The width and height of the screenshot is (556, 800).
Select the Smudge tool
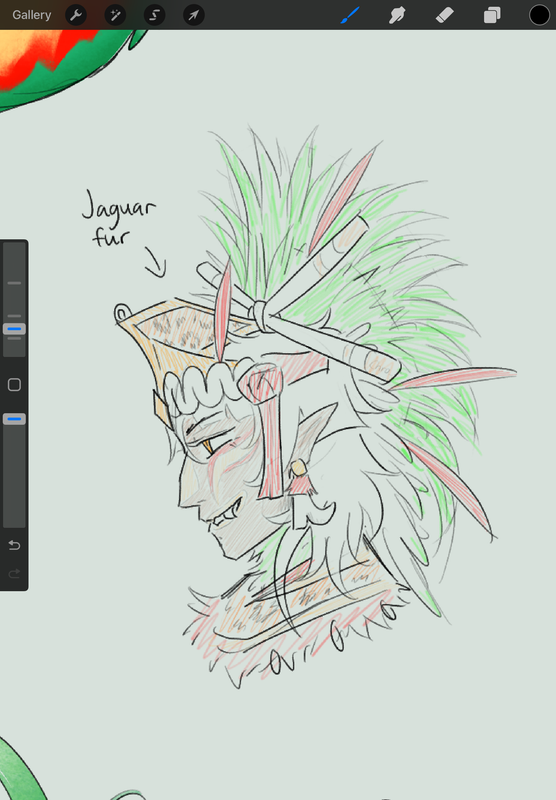pyautogui.click(x=397, y=15)
